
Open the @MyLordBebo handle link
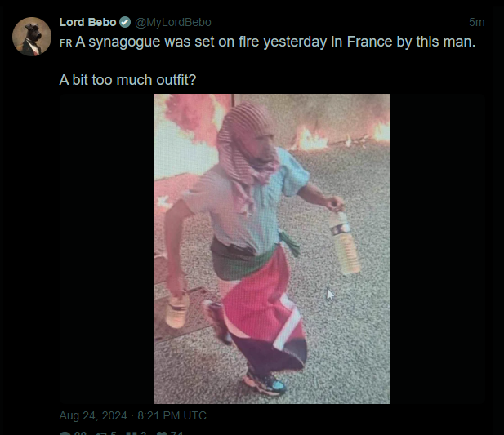pyautogui.click(x=173, y=23)
